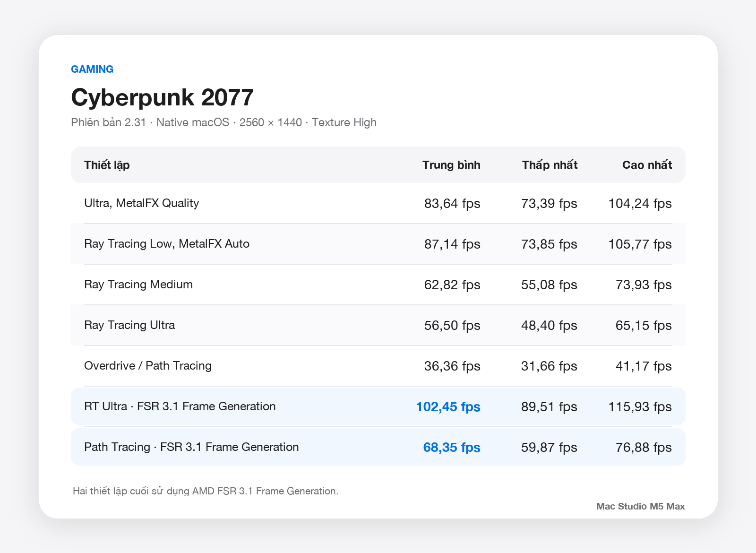The width and height of the screenshot is (756, 553).
Task: Click the 73,39 fps minimum value
Action: 549,203
